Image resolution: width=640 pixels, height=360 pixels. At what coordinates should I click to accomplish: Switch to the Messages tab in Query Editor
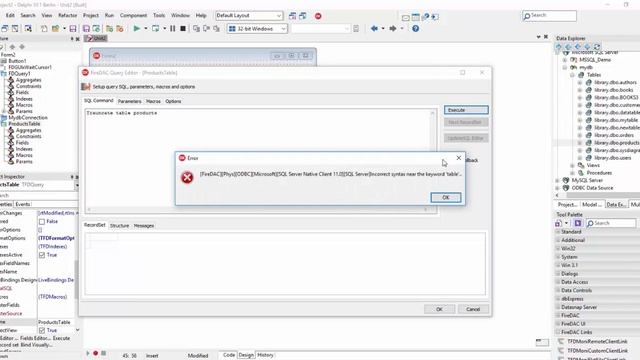click(144, 226)
